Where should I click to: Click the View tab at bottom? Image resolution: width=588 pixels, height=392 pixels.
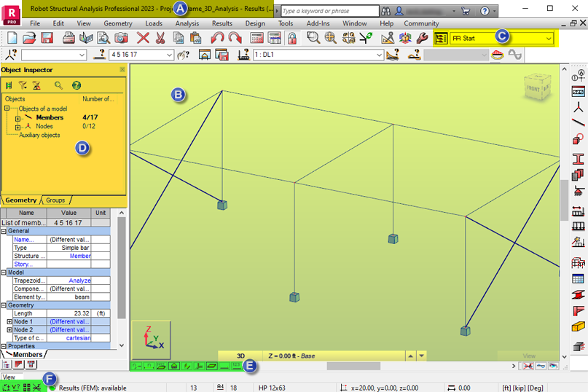[9, 377]
